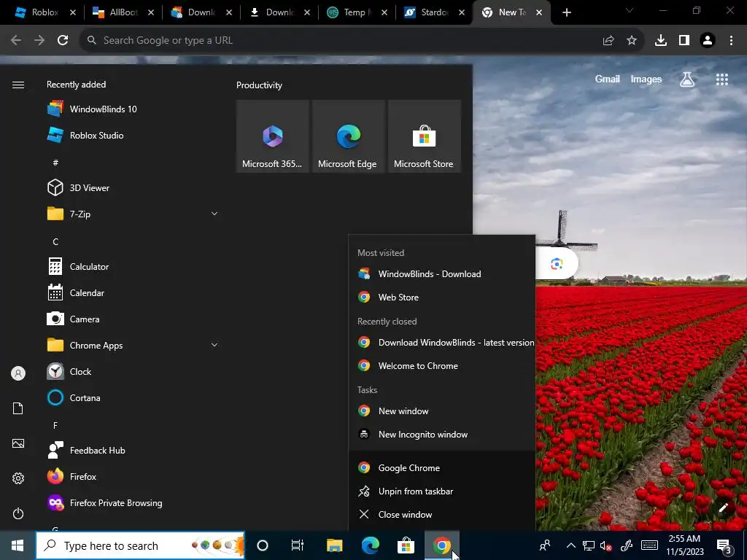Customize this page with pencil icon
747x560 pixels.
tap(723, 507)
